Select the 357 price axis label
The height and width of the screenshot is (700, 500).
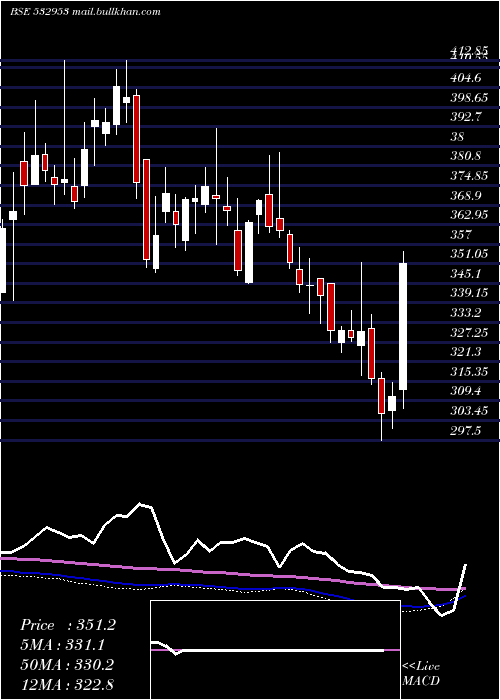tap(460, 234)
